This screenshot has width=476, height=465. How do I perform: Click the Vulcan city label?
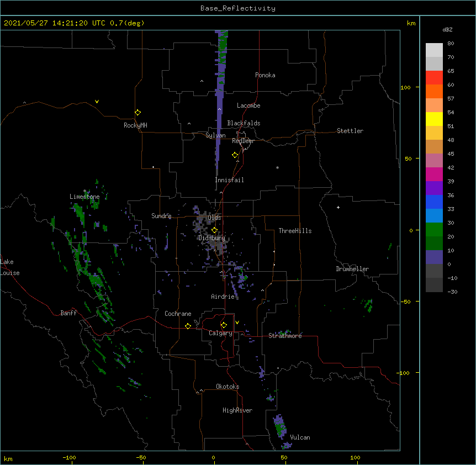coord(300,437)
